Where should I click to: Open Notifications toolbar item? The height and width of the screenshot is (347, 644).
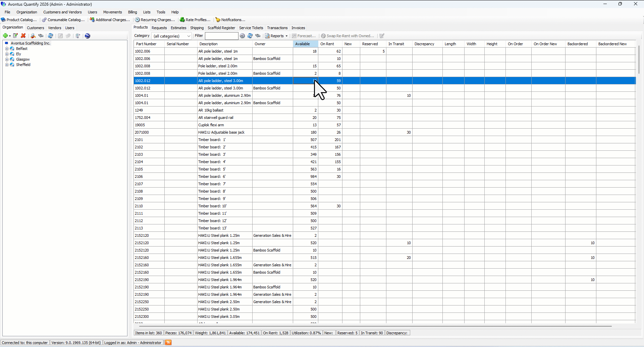click(x=230, y=20)
